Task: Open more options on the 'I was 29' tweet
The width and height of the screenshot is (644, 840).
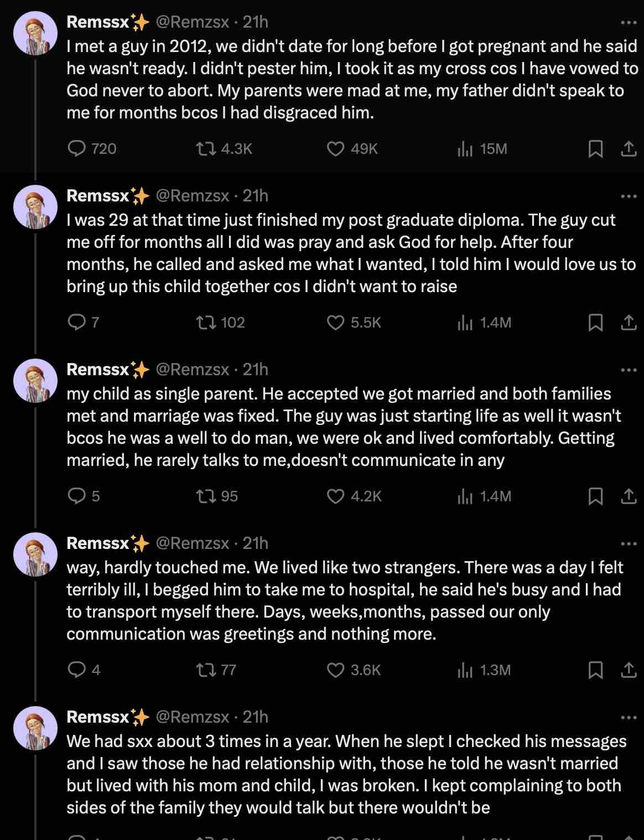Action: (629, 196)
